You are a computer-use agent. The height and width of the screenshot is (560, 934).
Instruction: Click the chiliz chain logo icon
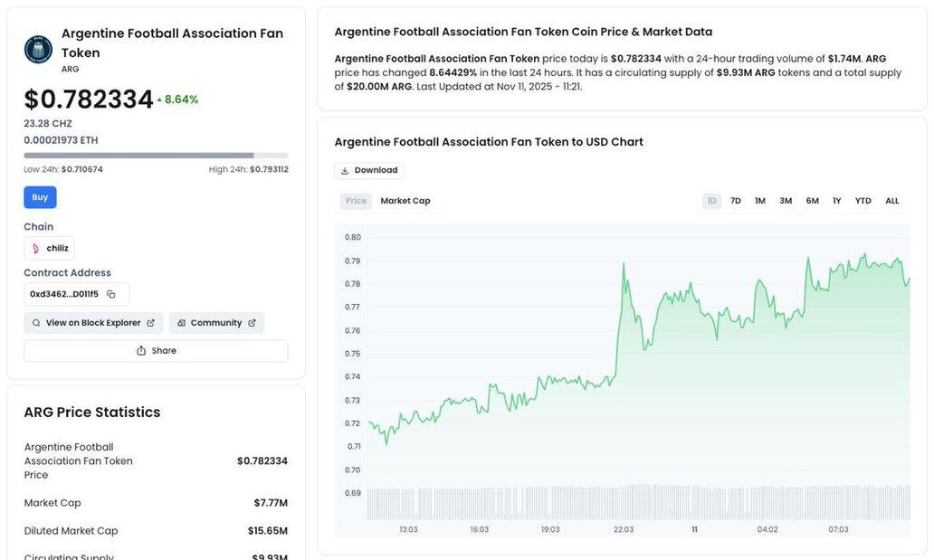pyautogui.click(x=36, y=249)
